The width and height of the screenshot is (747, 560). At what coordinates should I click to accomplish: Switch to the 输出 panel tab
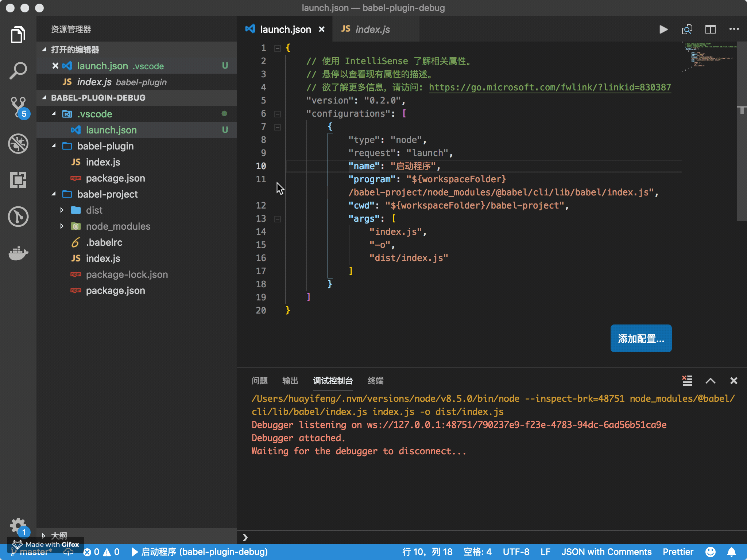290,381
